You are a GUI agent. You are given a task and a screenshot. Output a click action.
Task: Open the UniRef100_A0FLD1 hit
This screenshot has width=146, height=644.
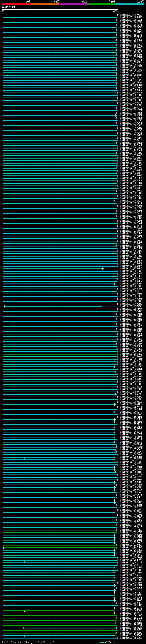point(131,284)
